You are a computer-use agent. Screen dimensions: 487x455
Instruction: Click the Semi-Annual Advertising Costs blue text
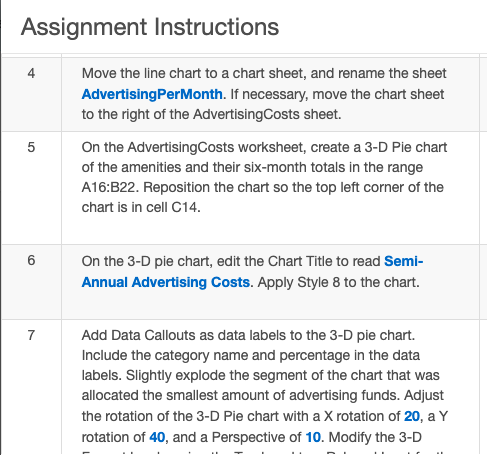252,272
